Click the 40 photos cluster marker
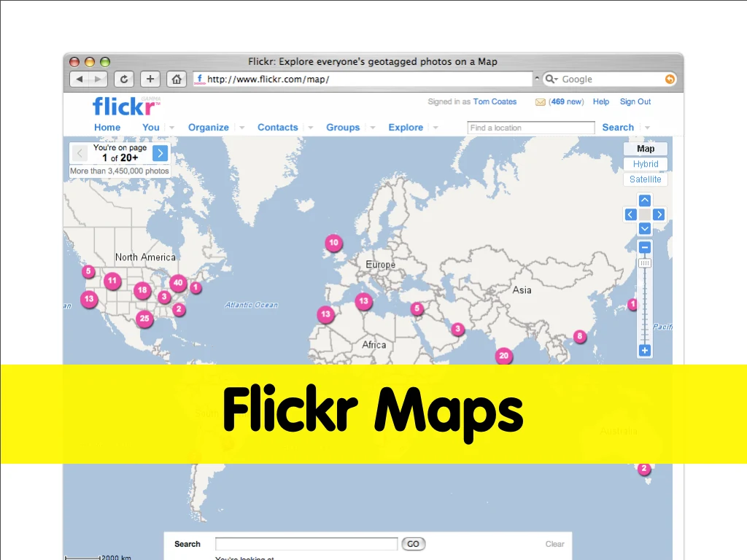The height and width of the screenshot is (560, 747). (x=178, y=283)
